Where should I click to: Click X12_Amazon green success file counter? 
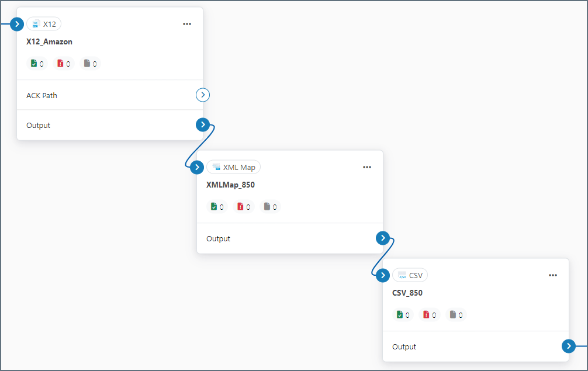(37, 64)
